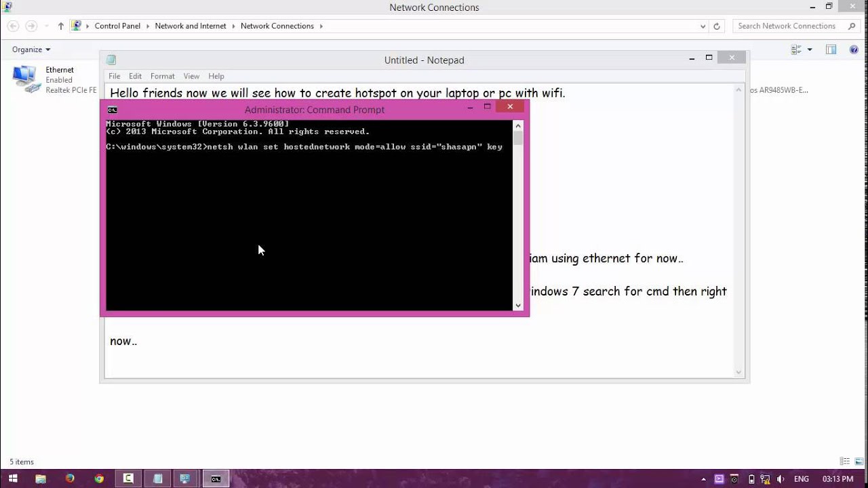The height and width of the screenshot is (488, 868).
Task: Open the Windows Start button
Action: 12,479
